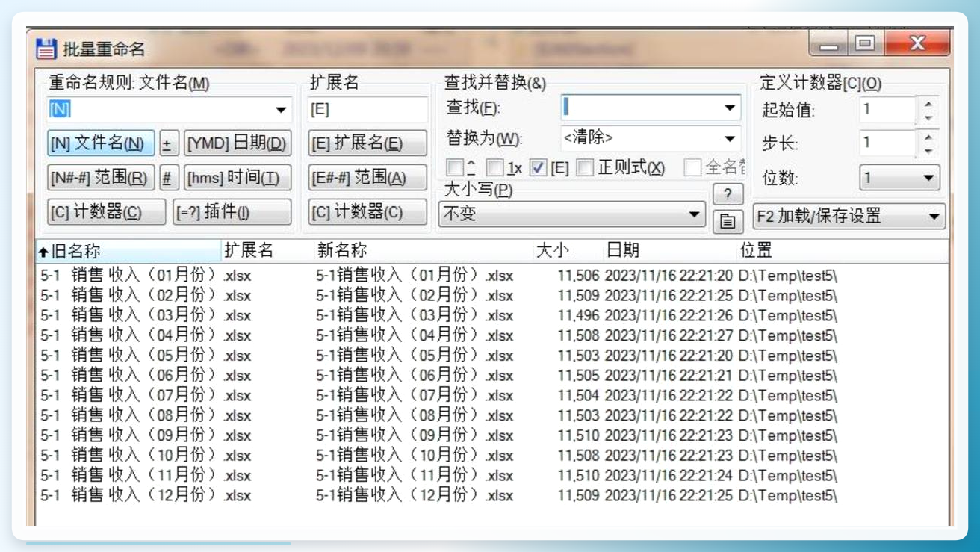Click the extension [C] 计数器 button
This screenshot has height=552, width=980.
point(367,212)
